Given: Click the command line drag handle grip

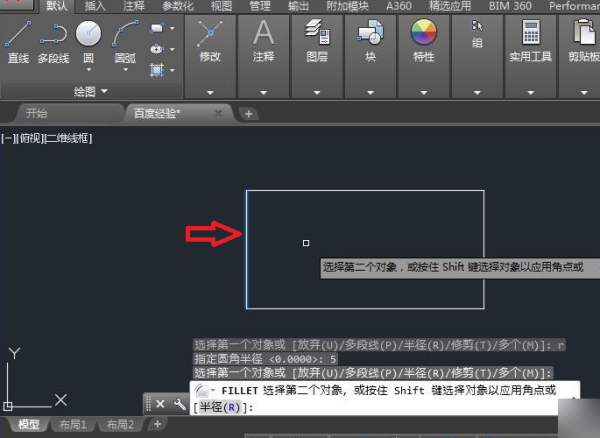Looking at the screenshot, I should (148, 404).
